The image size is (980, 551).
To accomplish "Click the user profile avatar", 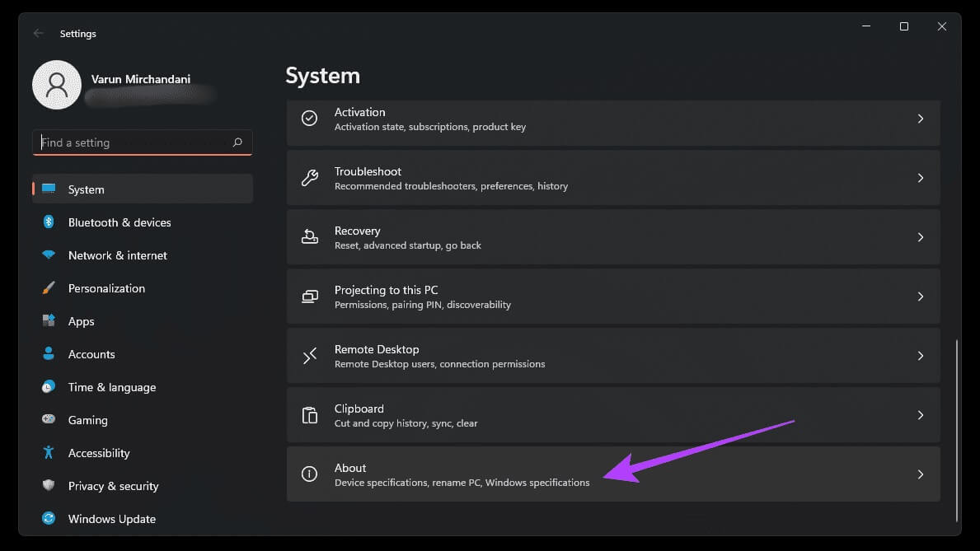I will coord(57,85).
